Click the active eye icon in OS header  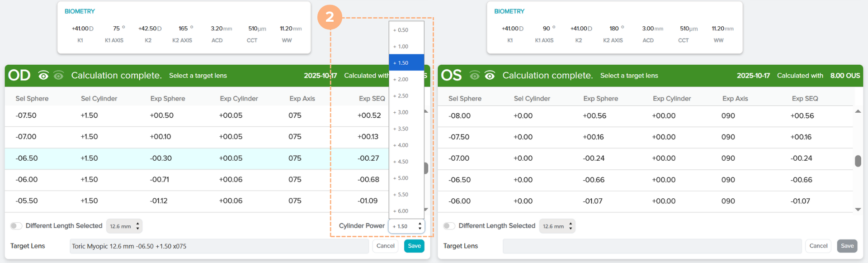point(490,76)
